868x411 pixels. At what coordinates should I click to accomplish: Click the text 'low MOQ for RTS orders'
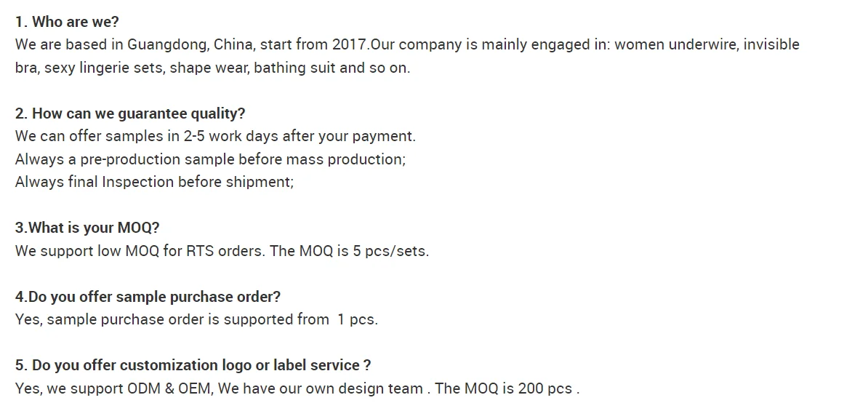180,251
